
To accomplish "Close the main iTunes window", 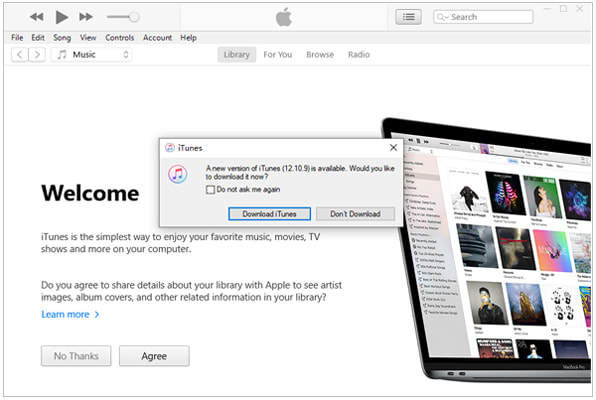I will (x=580, y=9).
